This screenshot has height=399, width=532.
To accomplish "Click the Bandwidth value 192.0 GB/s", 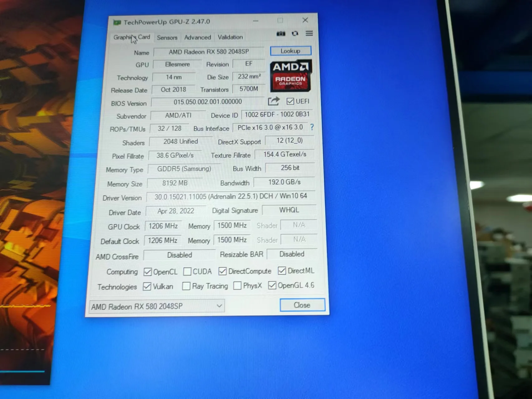I will (284, 182).
